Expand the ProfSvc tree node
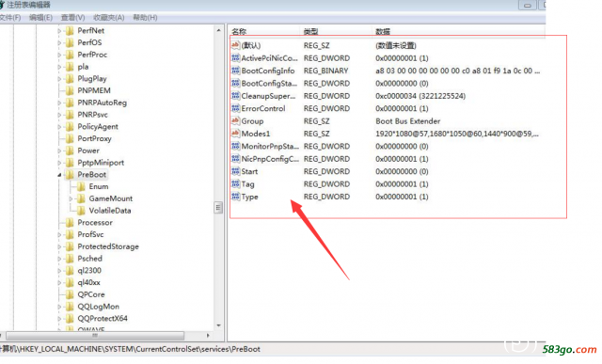 pyautogui.click(x=59, y=235)
